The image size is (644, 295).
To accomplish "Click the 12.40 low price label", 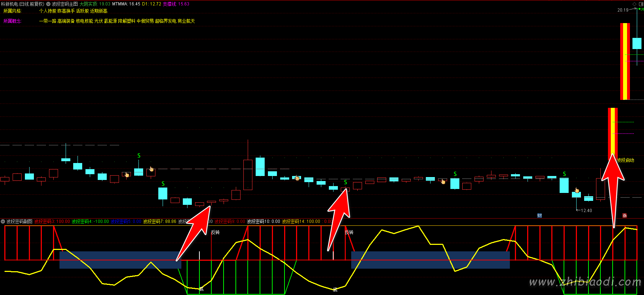I will click(586, 211).
